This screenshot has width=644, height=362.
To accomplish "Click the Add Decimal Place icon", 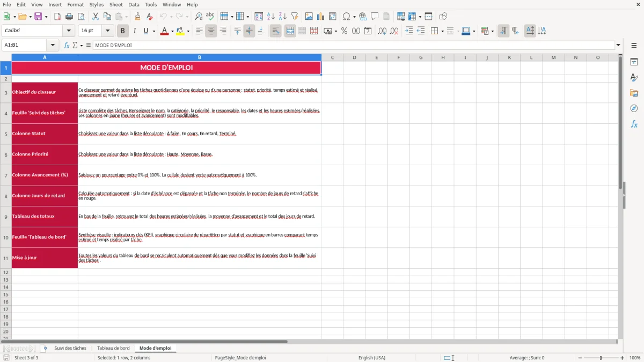I will (382, 31).
